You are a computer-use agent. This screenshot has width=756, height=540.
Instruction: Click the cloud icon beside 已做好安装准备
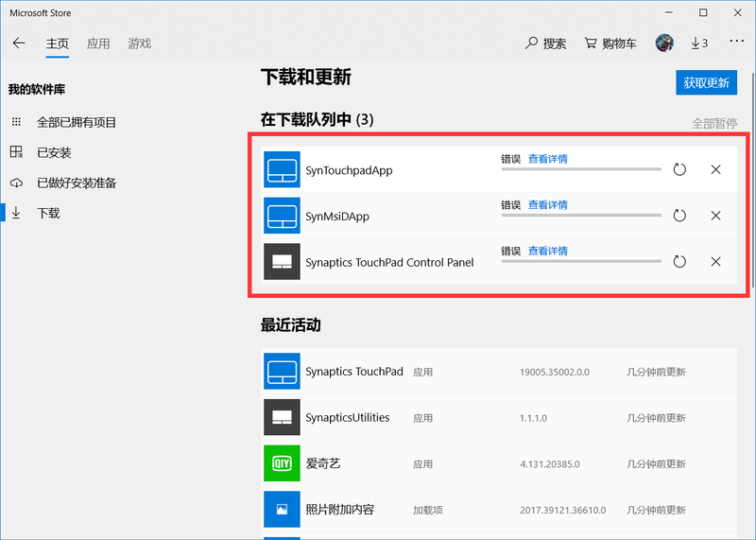(x=16, y=183)
